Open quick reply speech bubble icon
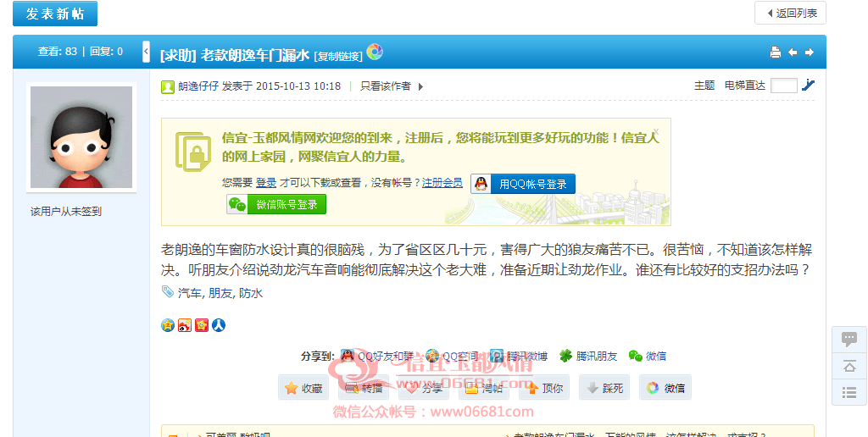Screen dimensions: 868x437 click(x=849, y=339)
